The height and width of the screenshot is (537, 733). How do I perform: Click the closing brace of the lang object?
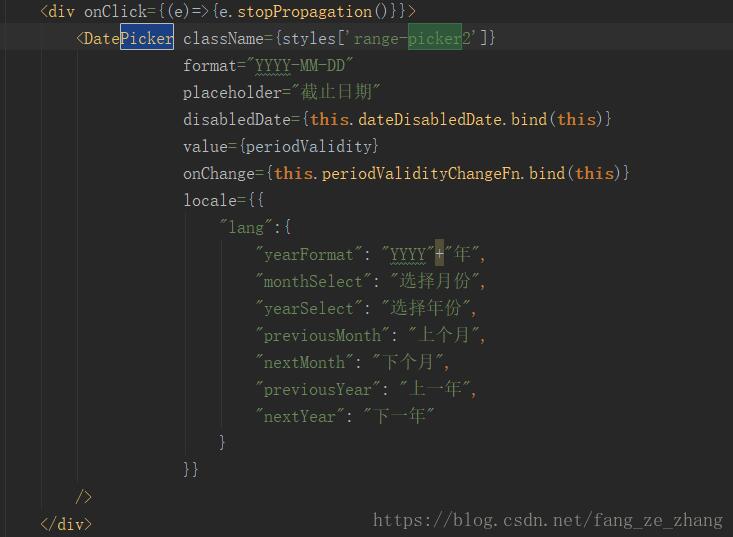click(223, 442)
